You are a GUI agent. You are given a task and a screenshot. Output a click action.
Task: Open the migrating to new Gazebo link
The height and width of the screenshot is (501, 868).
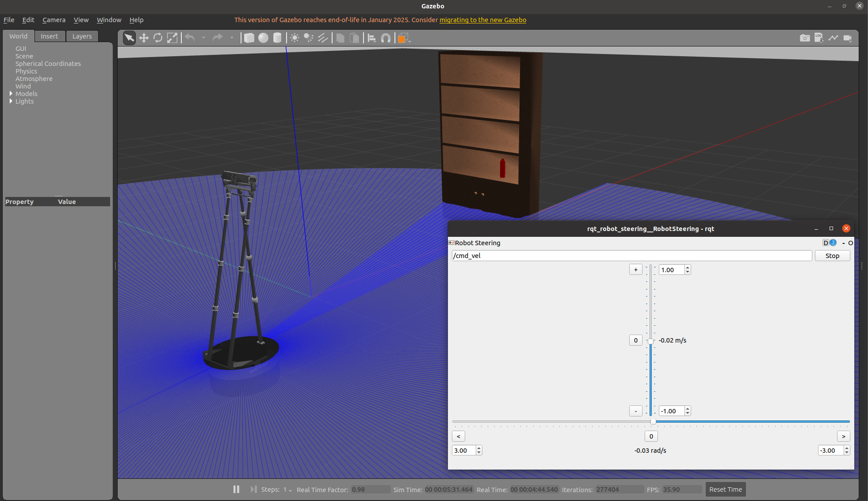482,20
